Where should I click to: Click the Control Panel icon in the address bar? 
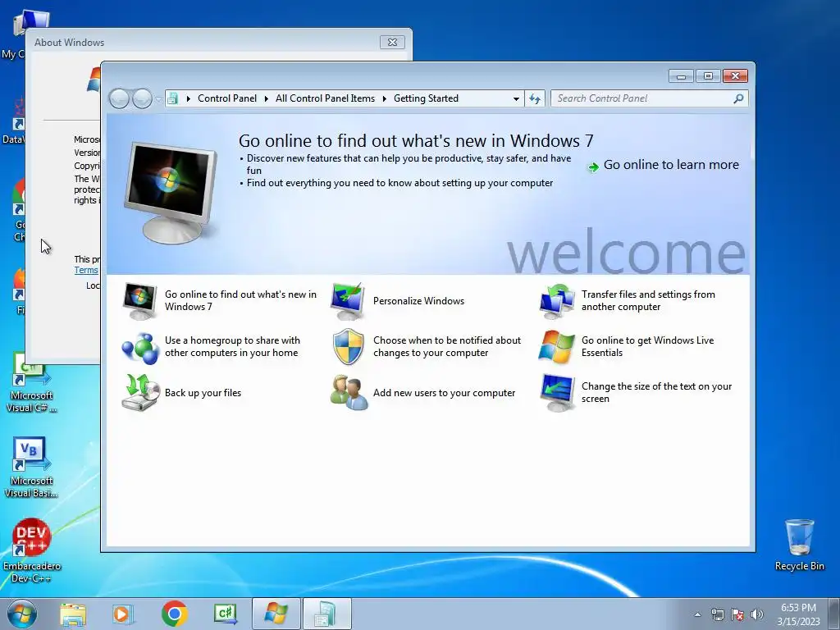coord(172,98)
